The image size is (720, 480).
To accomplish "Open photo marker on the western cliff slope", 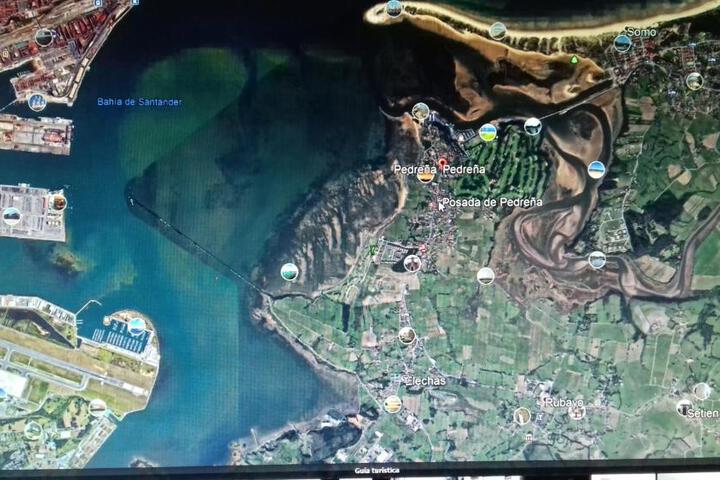I will (x=289, y=272).
